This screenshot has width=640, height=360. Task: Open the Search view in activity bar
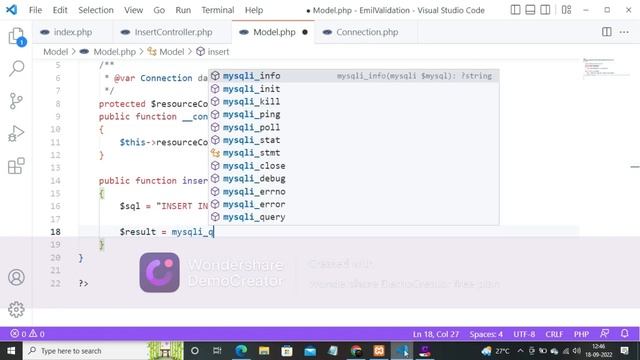[16, 68]
